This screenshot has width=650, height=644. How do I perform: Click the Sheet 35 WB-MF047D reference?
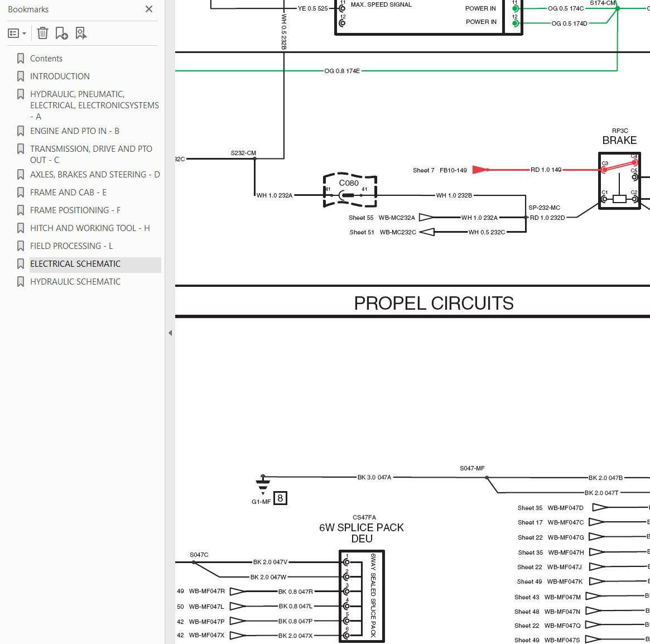[551, 508]
